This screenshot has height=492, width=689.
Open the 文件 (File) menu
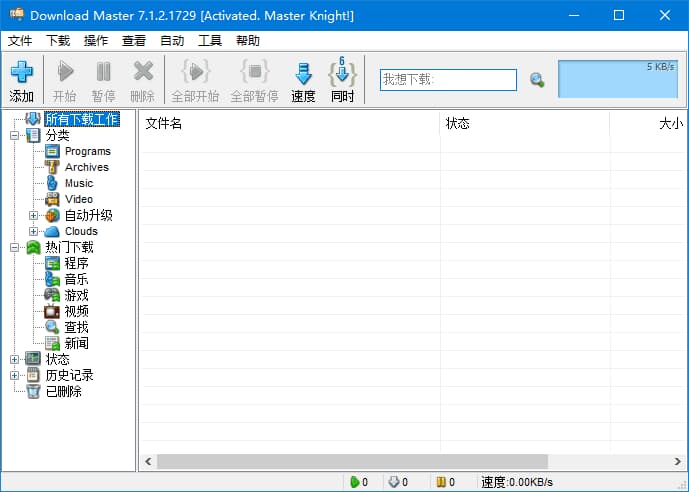pos(20,41)
